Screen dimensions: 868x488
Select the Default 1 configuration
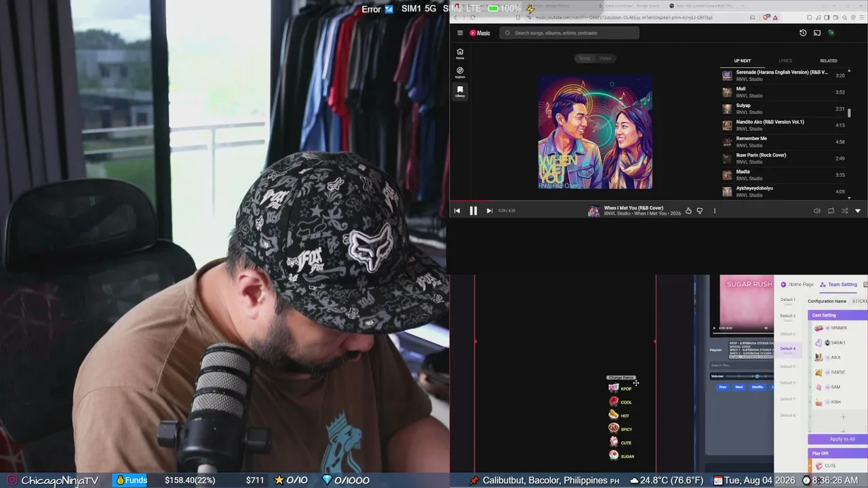tap(788, 301)
